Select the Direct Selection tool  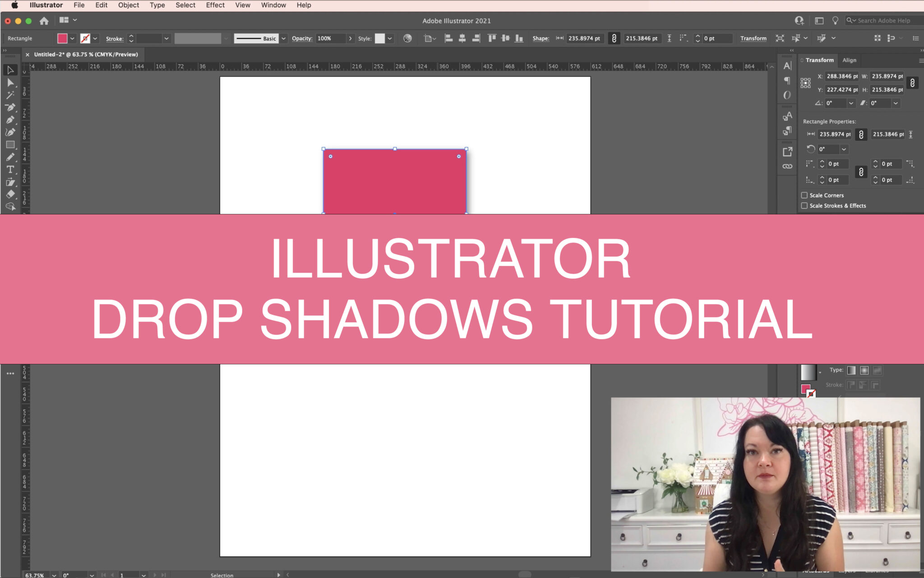click(10, 83)
